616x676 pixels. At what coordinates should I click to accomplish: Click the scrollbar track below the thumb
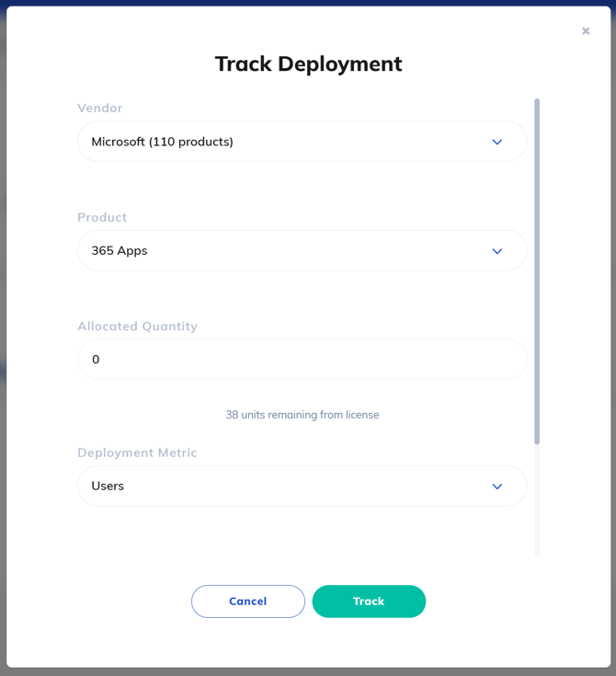pos(537,501)
